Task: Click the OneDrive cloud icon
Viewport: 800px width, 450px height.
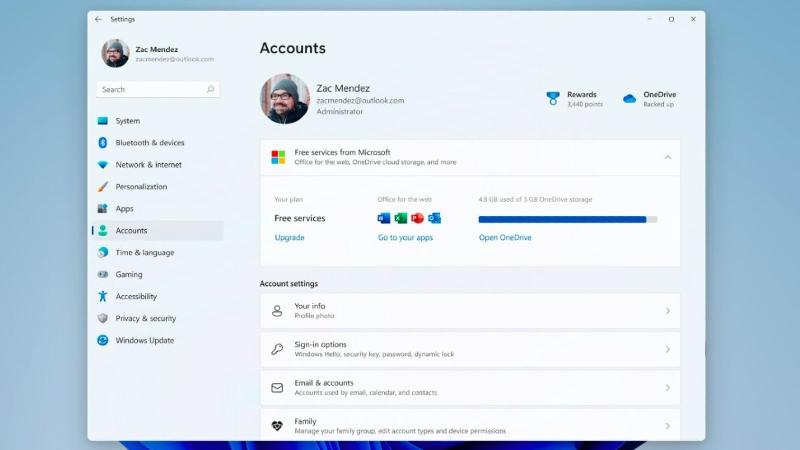Action: click(629, 98)
